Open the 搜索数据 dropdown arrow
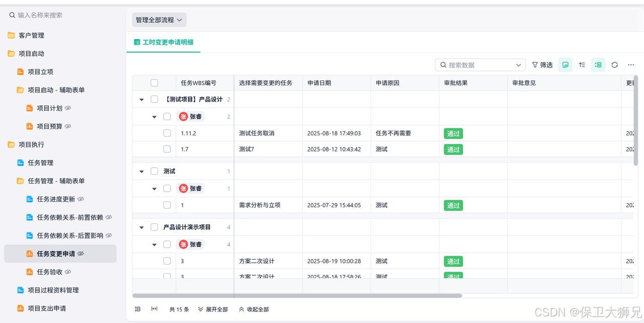Image resolution: width=644 pixels, height=323 pixels. (x=519, y=65)
